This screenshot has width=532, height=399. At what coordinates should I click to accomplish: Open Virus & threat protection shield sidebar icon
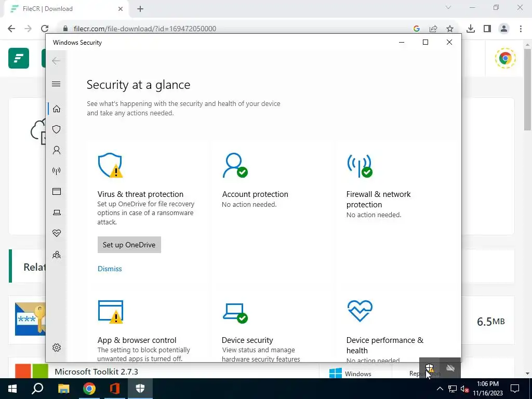click(57, 129)
